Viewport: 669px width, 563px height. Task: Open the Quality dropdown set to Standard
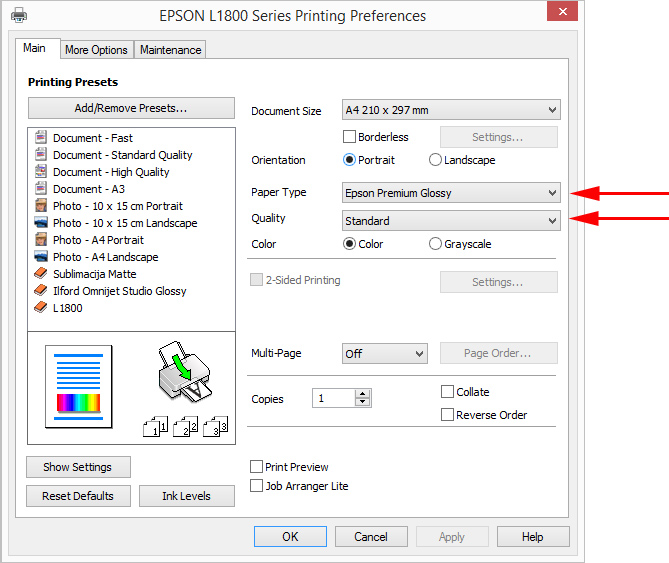coord(450,221)
